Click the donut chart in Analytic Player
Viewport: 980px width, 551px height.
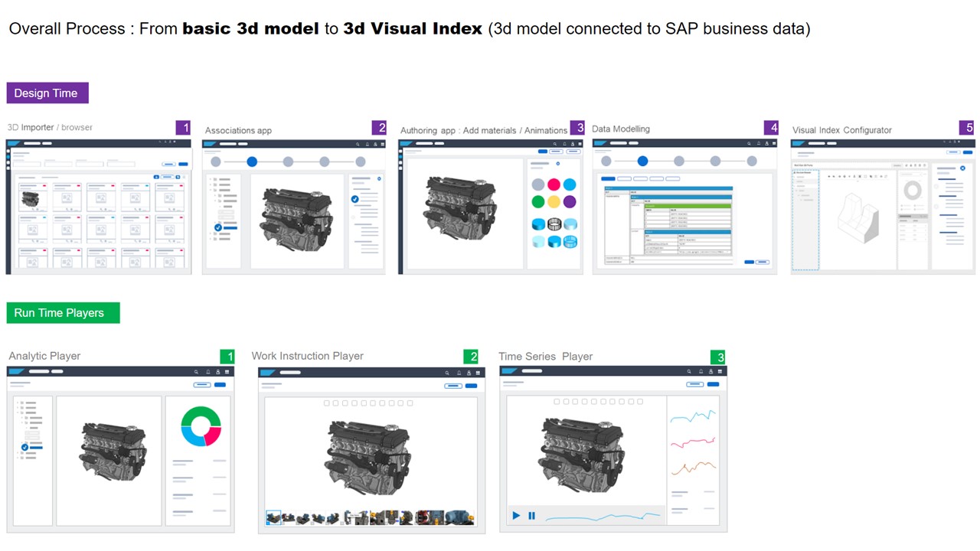point(201,426)
